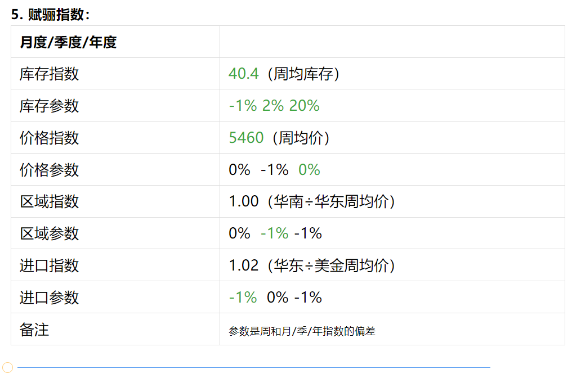Select the header cell '月度/季度/年度'
This screenshot has height=392, width=581.
[x=68, y=42]
